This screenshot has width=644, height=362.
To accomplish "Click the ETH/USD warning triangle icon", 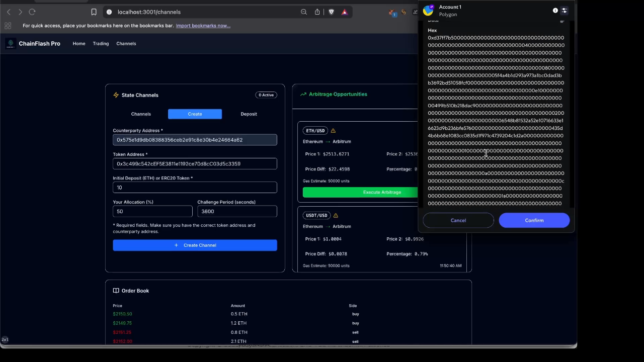I will (x=333, y=131).
